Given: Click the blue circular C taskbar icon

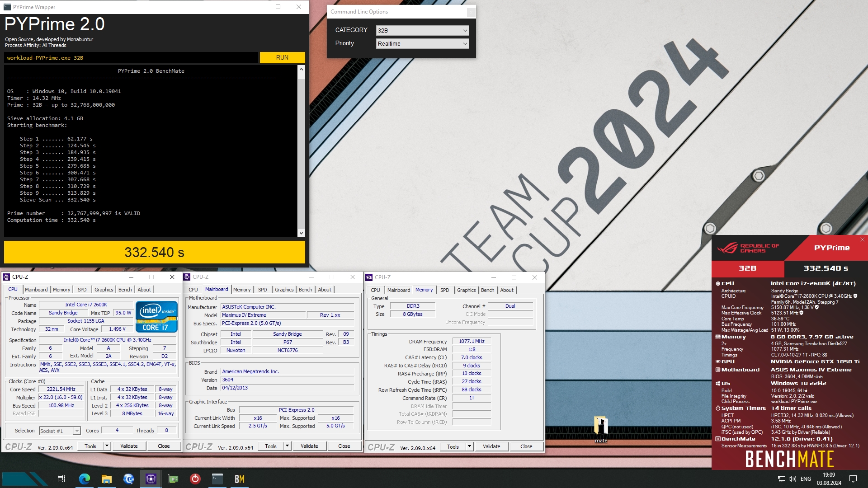Looking at the screenshot, I should tap(128, 479).
